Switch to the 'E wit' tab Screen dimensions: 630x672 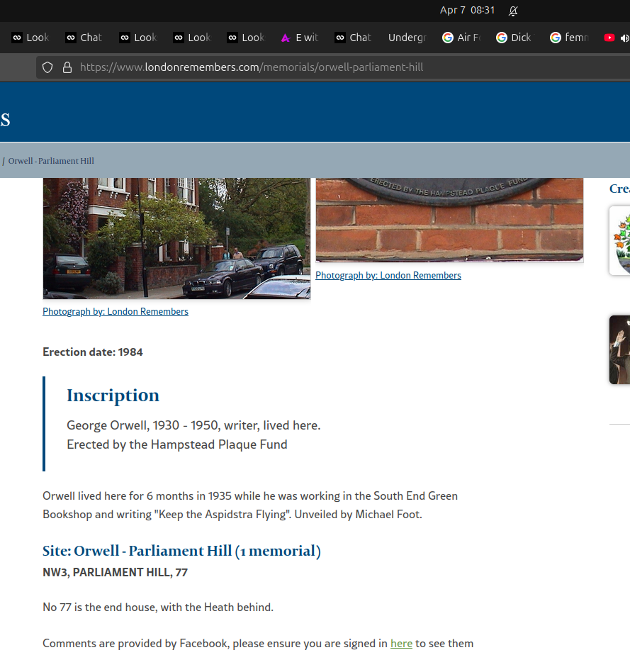(300, 38)
